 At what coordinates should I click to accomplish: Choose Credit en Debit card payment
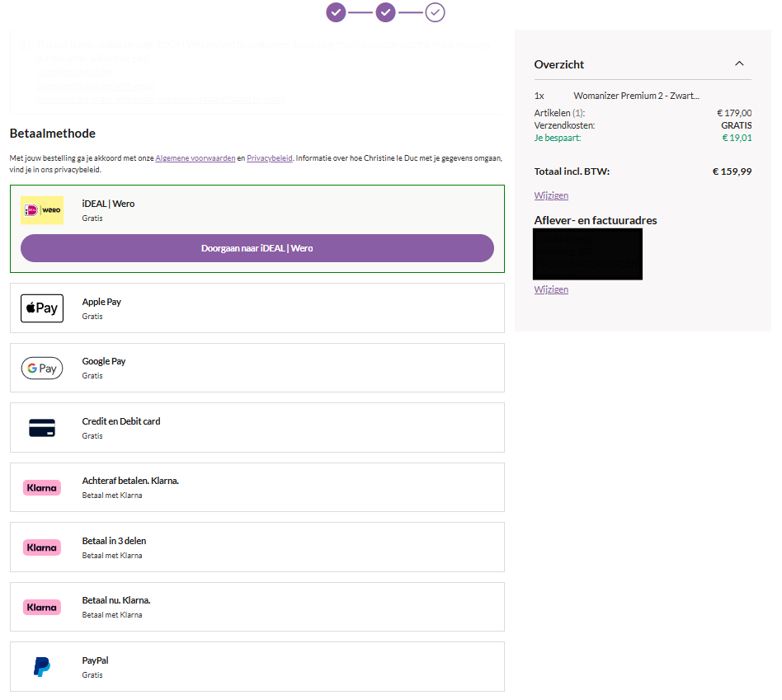tap(257, 428)
